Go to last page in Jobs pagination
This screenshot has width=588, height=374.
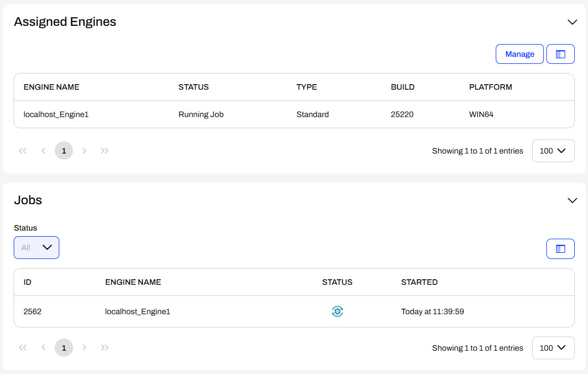coord(105,348)
